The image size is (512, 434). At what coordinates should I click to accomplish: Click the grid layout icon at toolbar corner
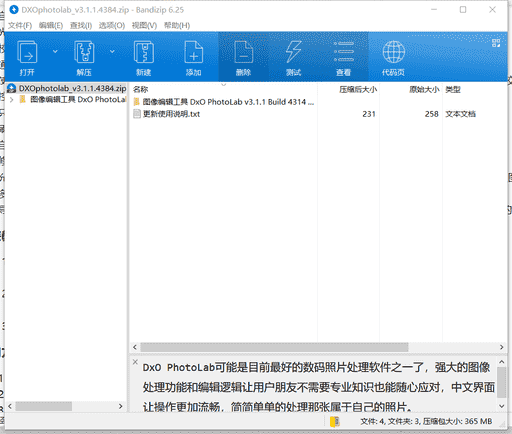[496, 43]
